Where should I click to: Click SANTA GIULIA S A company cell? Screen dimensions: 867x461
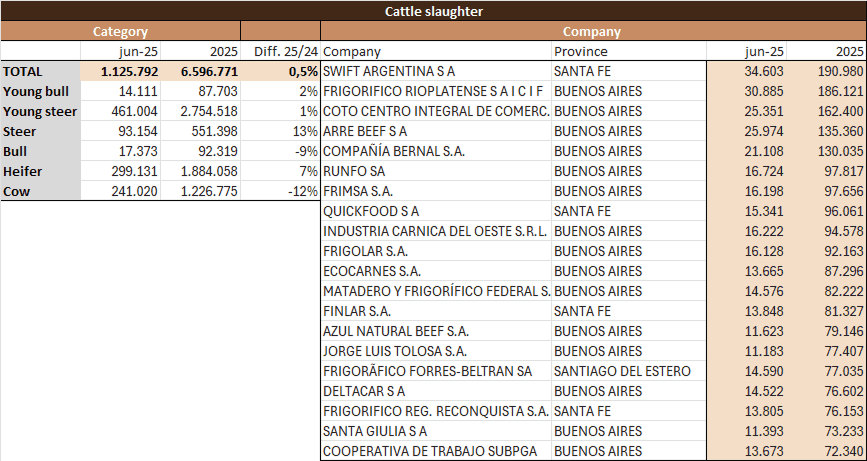(436, 431)
